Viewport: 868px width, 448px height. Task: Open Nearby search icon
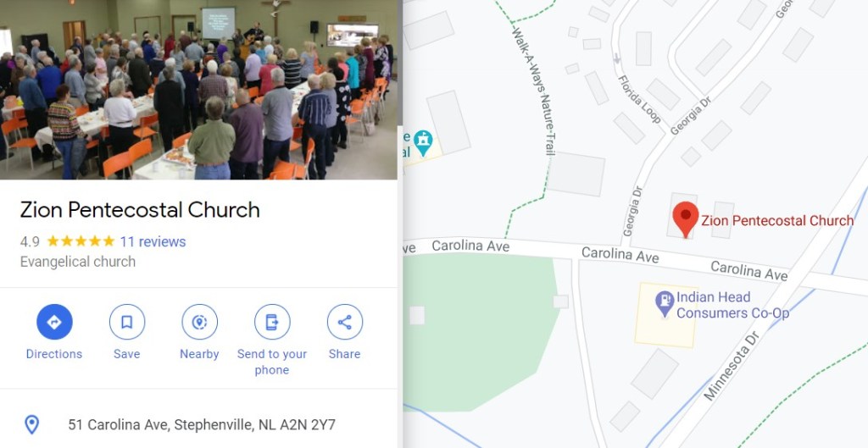point(199,322)
